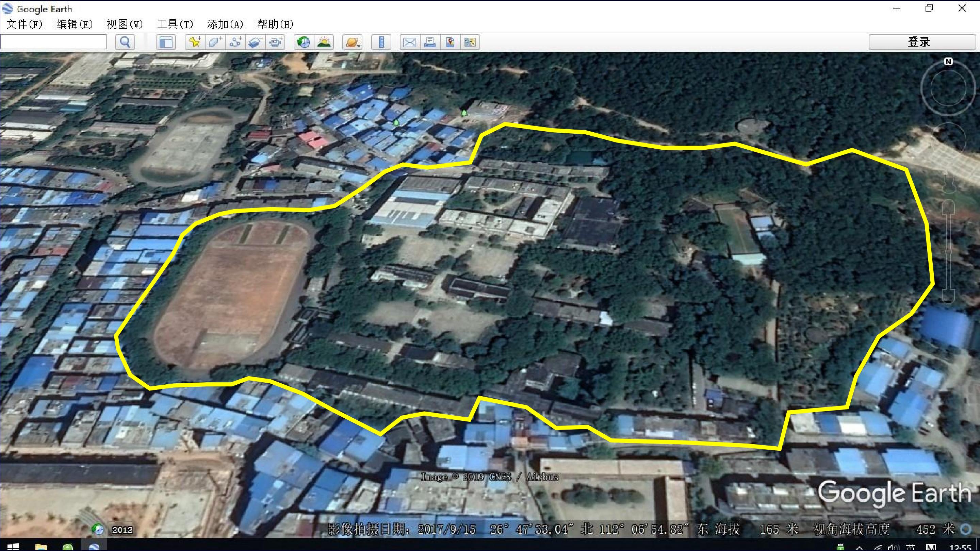This screenshot has width=980, height=551.
Task: Toggle sunlight across the landscape
Action: (324, 42)
